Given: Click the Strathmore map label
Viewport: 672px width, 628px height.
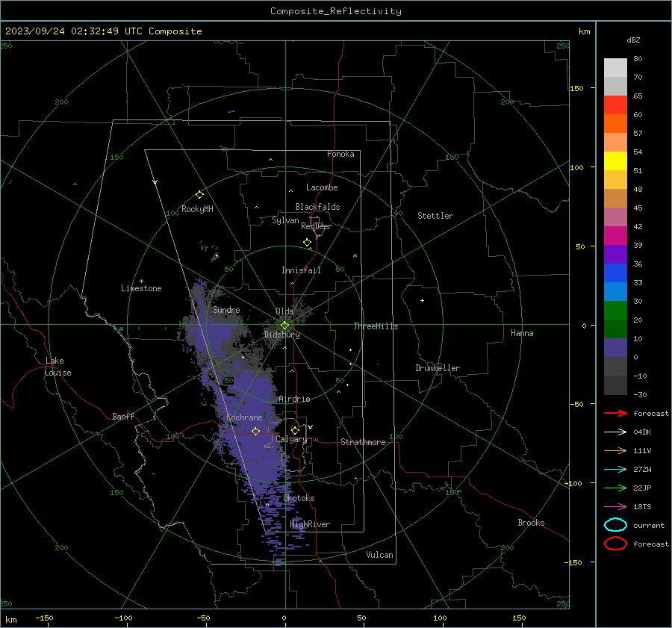Looking at the screenshot, I should click(363, 442).
